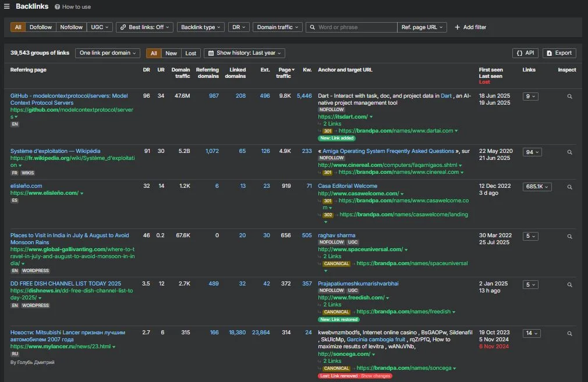
Task: Expand the 685.1K links dropdown for elisleño.com
Action: [537, 187]
